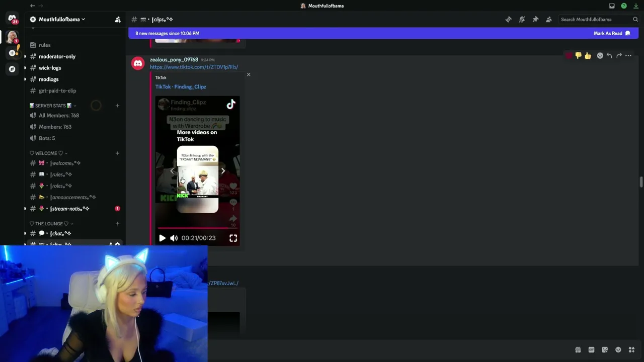Open Mouthfullofbama server dropdown menu
Image resolution: width=644 pixels, height=362 pixels.
[x=62, y=19]
